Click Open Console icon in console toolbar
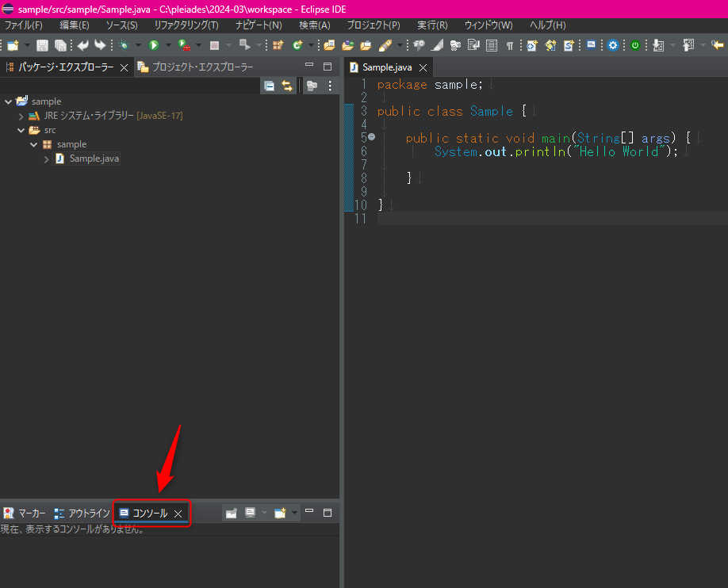Screen dimensions: 728x588 pyautogui.click(x=280, y=513)
